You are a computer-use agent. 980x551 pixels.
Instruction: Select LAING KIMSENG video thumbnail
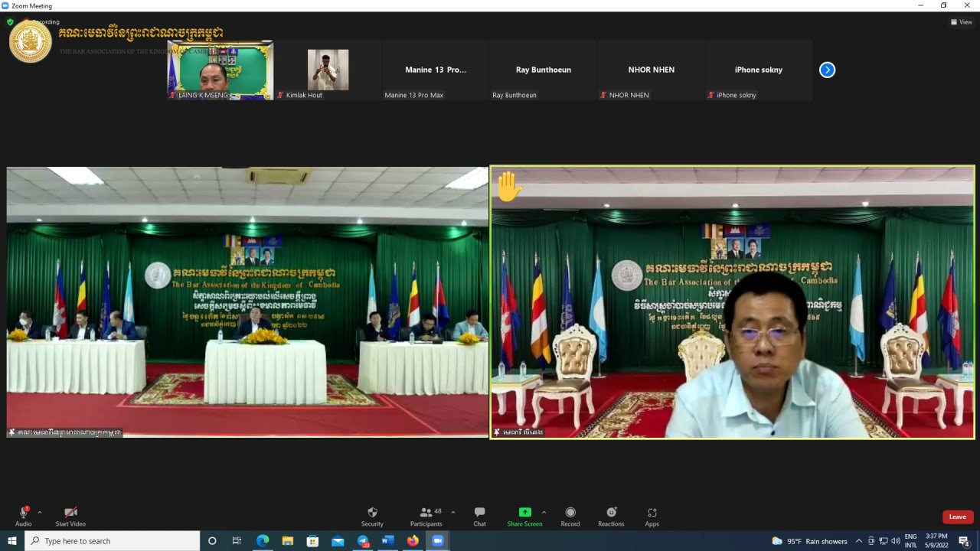[x=220, y=70]
